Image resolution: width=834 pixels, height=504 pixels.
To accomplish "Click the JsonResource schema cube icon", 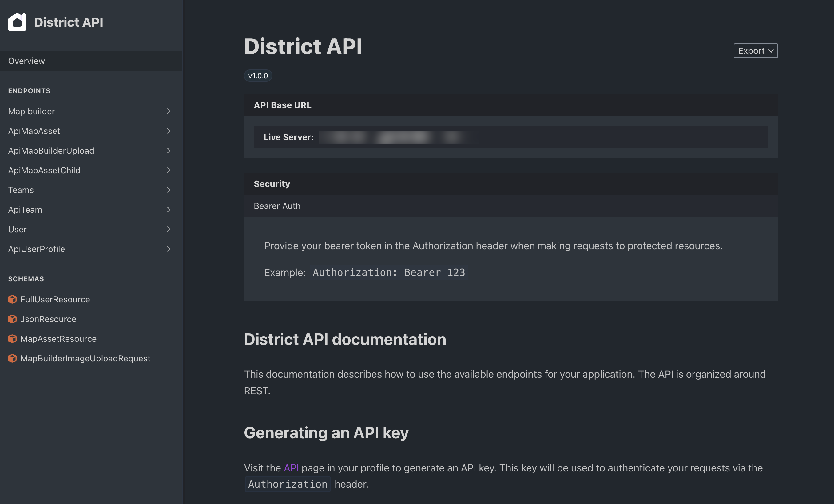I will click(13, 319).
